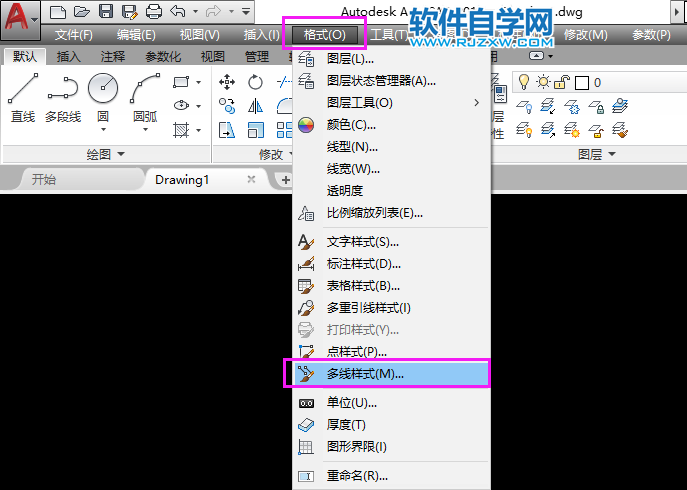Select the Rotate tool
Viewport: 687px width, 490px height.
click(x=255, y=82)
